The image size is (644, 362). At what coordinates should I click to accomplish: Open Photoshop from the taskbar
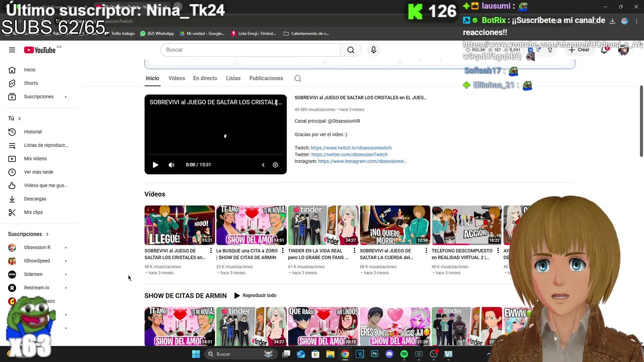[x=374, y=354]
